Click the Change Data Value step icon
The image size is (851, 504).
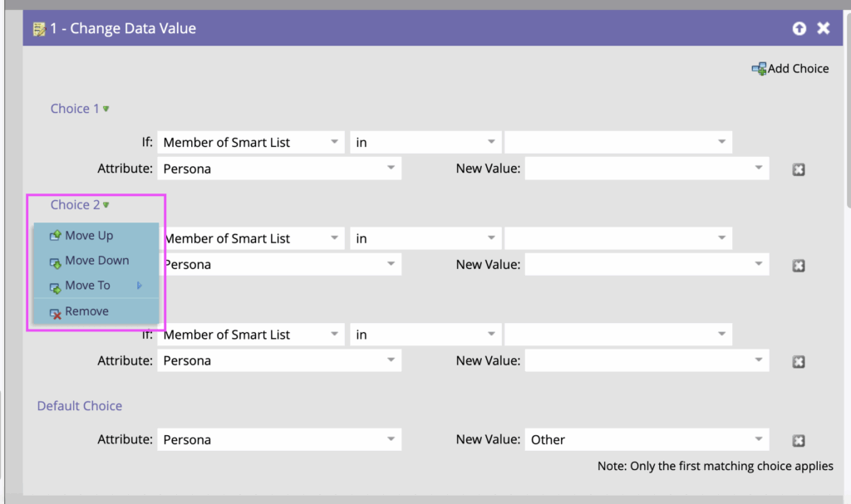click(x=38, y=29)
